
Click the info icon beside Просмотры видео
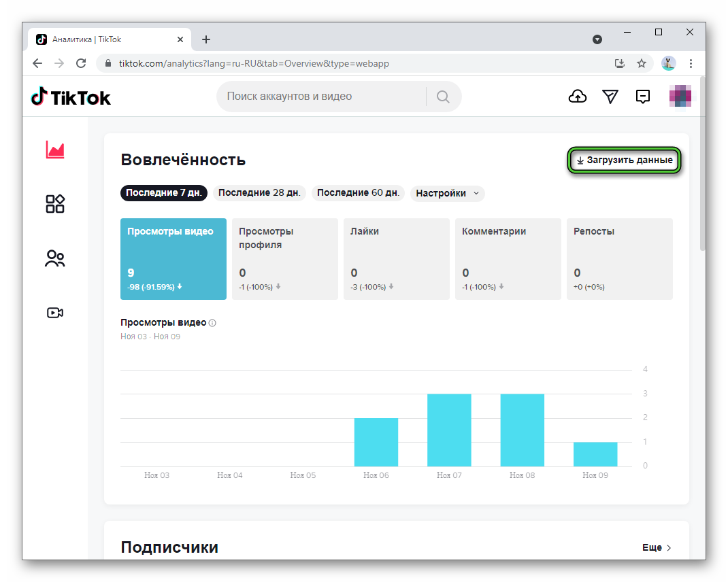(212, 323)
